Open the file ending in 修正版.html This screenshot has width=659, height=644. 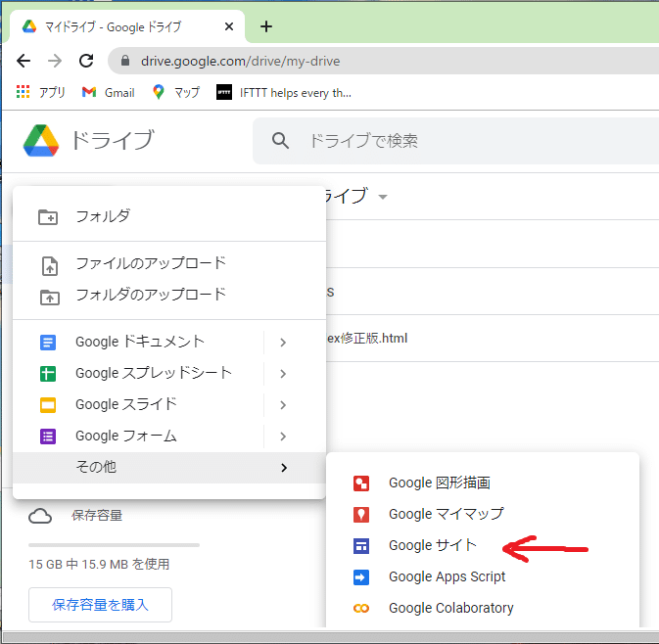point(367,339)
